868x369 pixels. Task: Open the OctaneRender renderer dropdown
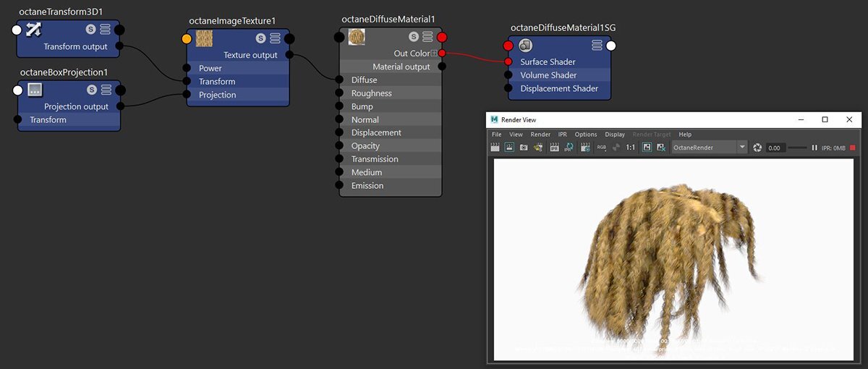click(x=741, y=148)
